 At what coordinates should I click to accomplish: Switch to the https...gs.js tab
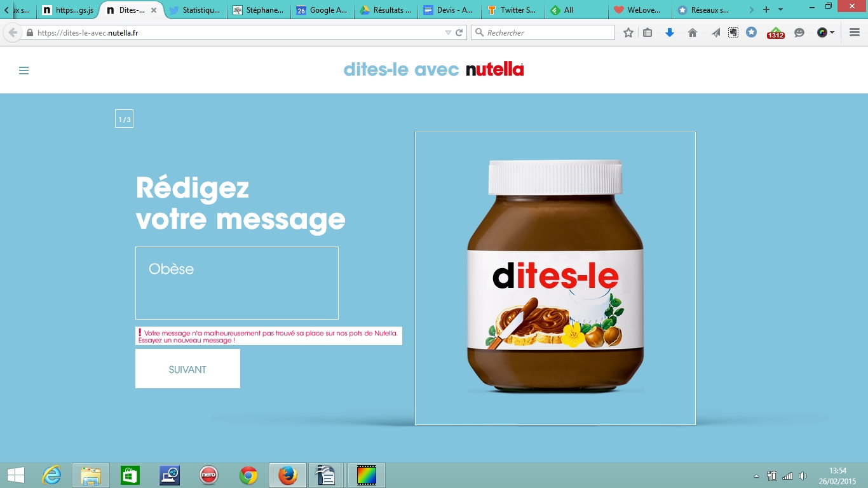pos(68,10)
